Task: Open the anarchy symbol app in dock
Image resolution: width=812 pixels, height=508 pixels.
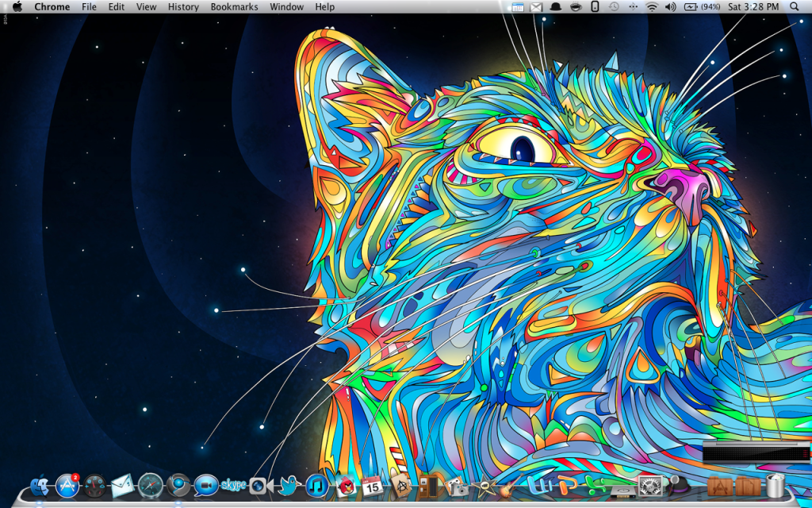Action: point(400,485)
